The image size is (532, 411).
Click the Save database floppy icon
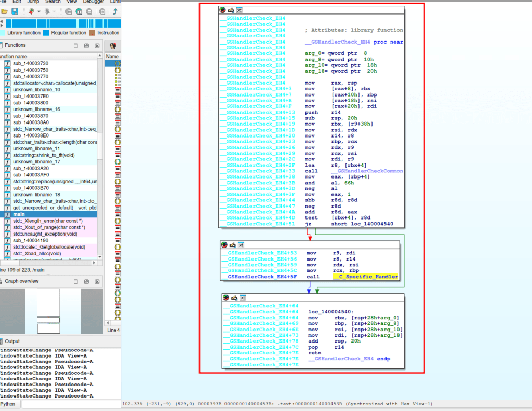[x=15, y=11]
